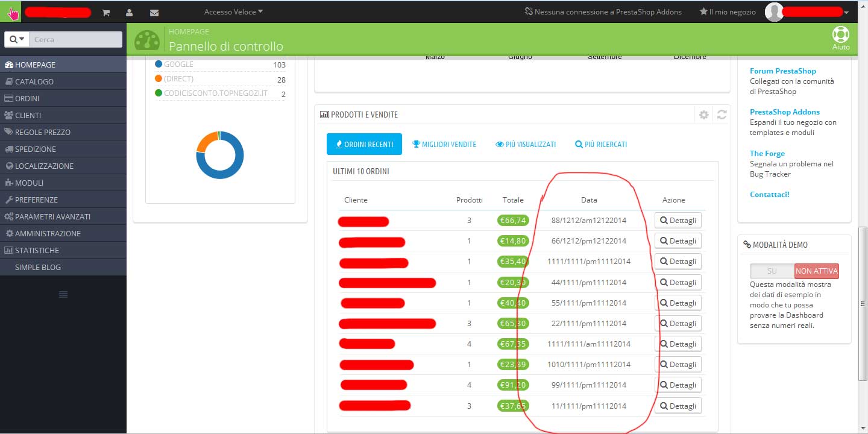Viewport: 868px width, 434px height.
Task: Click the CODICISCONTO.TOPNEGOZI.IT source row
Action: pos(220,93)
